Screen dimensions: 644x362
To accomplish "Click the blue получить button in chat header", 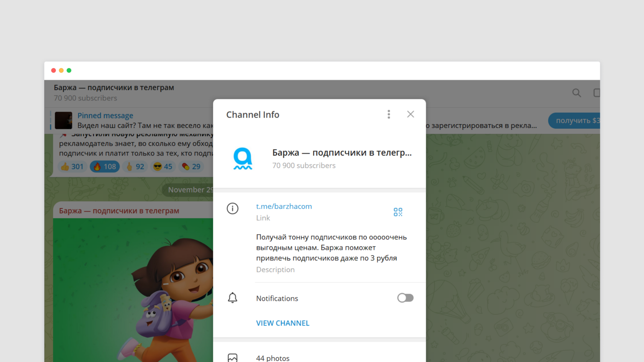I will coord(574,120).
